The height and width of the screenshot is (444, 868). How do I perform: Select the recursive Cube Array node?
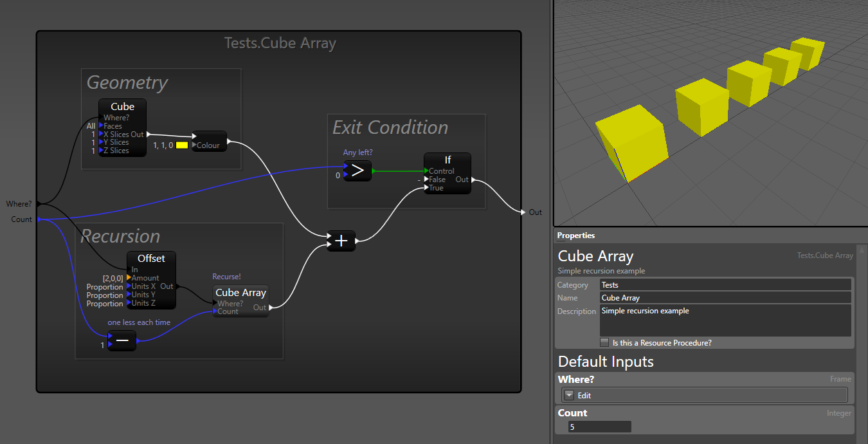point(240,292)
